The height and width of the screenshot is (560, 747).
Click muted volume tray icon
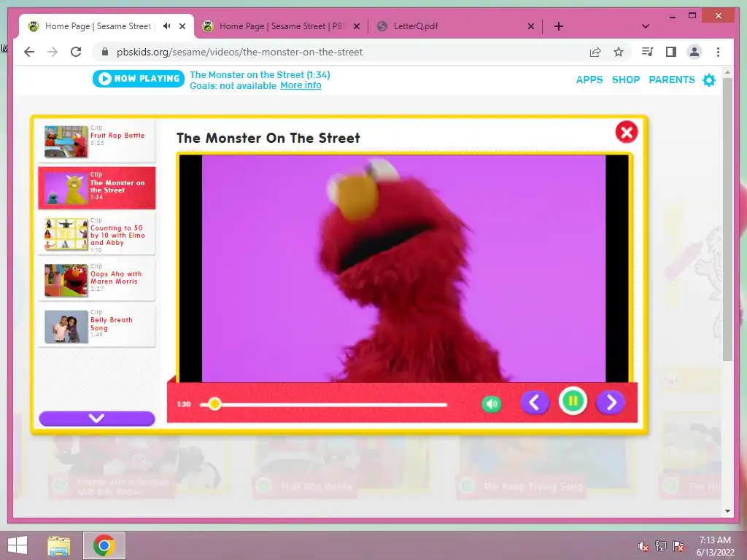pos(643,546)
